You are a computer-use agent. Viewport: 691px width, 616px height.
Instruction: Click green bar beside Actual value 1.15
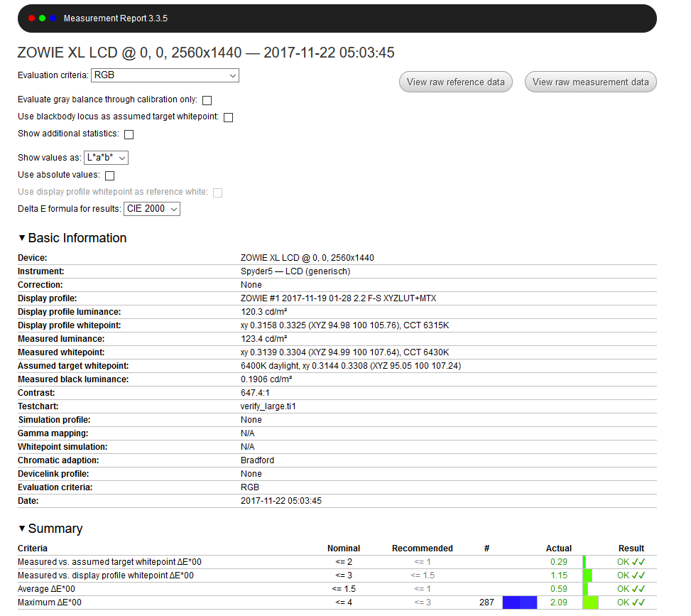587,576
